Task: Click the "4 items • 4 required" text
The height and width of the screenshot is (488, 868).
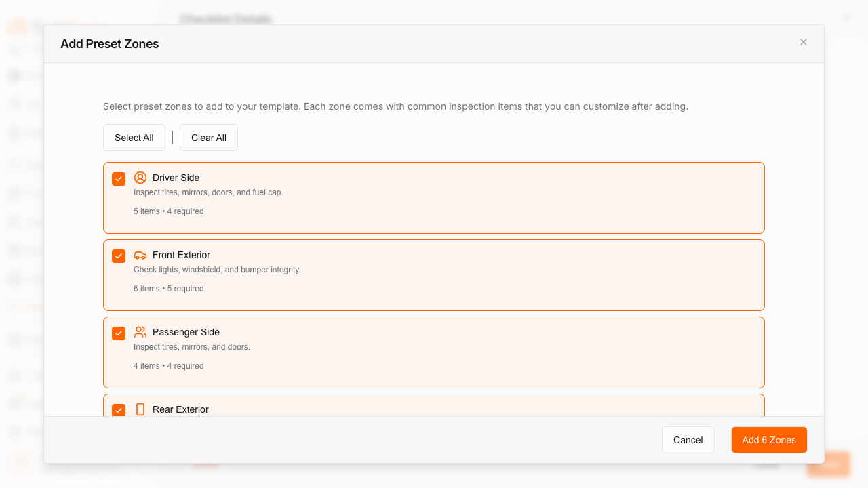Action: (168, 366)
